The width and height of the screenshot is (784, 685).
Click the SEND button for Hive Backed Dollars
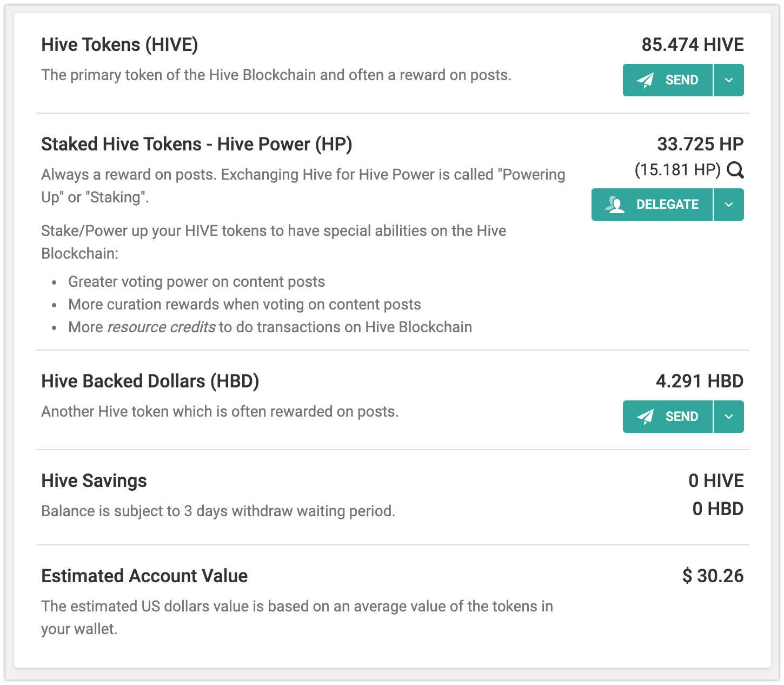coord(668,417)
